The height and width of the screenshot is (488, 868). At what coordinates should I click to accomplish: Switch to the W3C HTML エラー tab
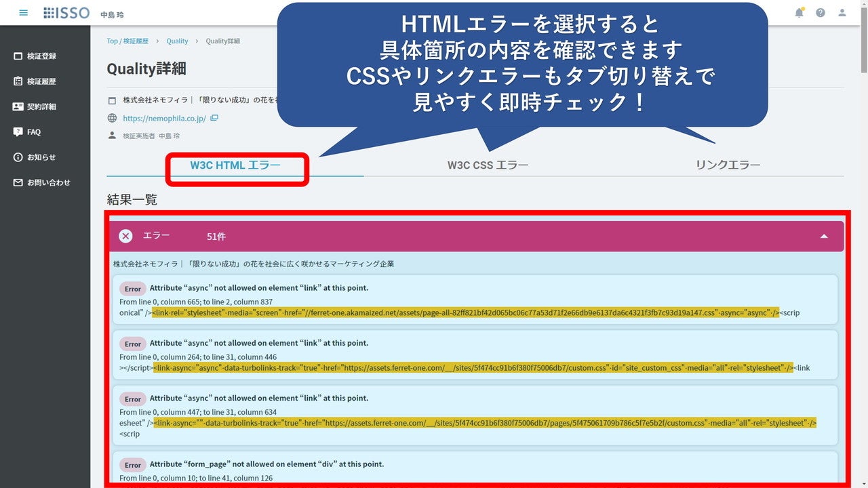point(235,165)
